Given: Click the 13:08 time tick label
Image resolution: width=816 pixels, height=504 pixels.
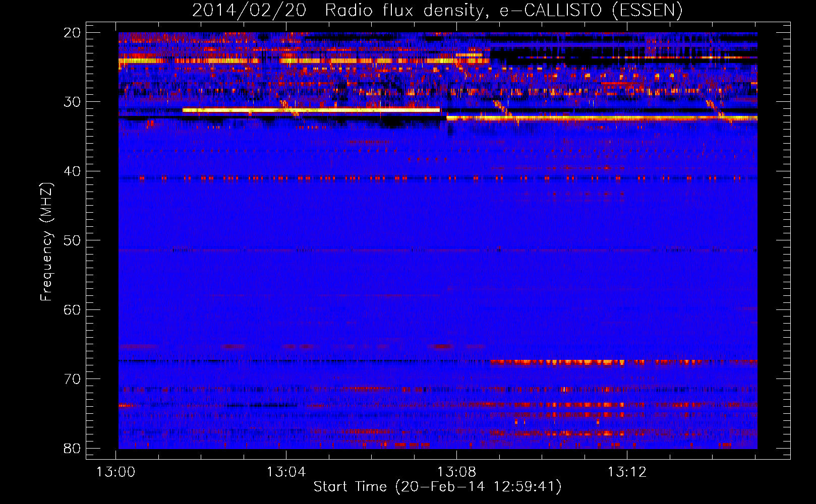Looking at the screenshot, I should 456,472.
